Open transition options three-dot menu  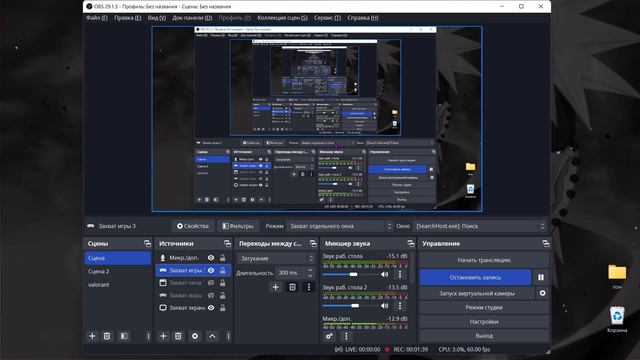point(309,287)
